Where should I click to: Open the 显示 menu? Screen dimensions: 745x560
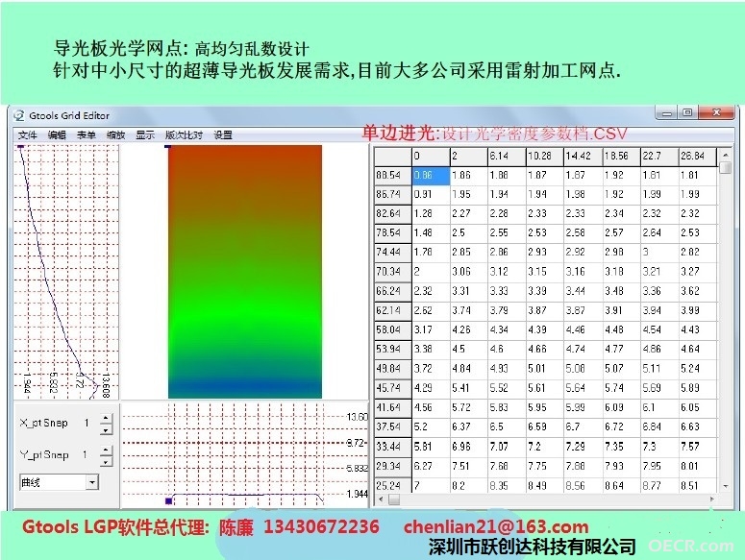pyautogui.click(x=145, y=135)
